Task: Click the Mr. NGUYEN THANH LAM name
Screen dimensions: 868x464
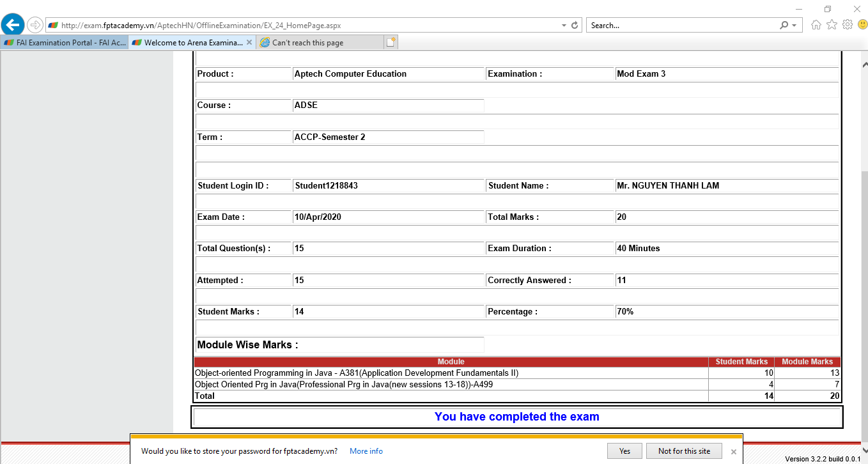Action: [668, 186]
